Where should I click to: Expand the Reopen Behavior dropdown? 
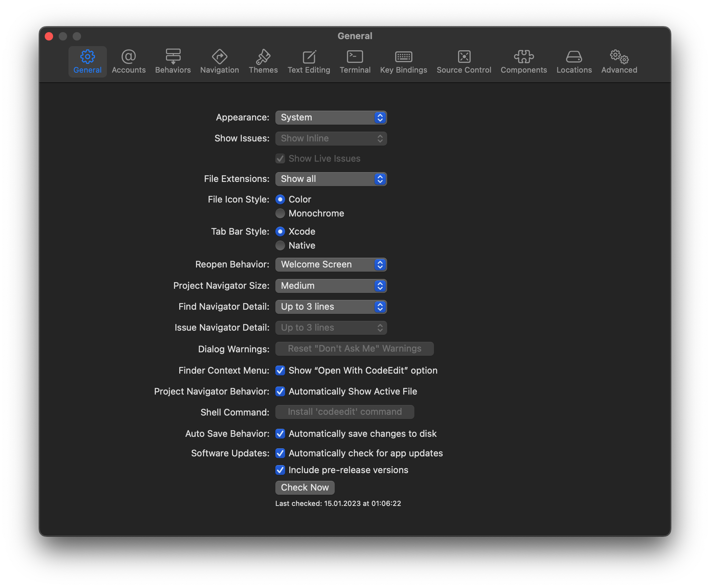point(331,265)
